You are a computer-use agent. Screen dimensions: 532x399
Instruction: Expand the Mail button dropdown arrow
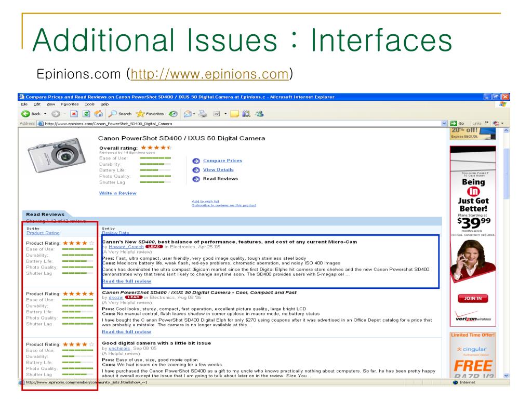(x=194, y=114)
